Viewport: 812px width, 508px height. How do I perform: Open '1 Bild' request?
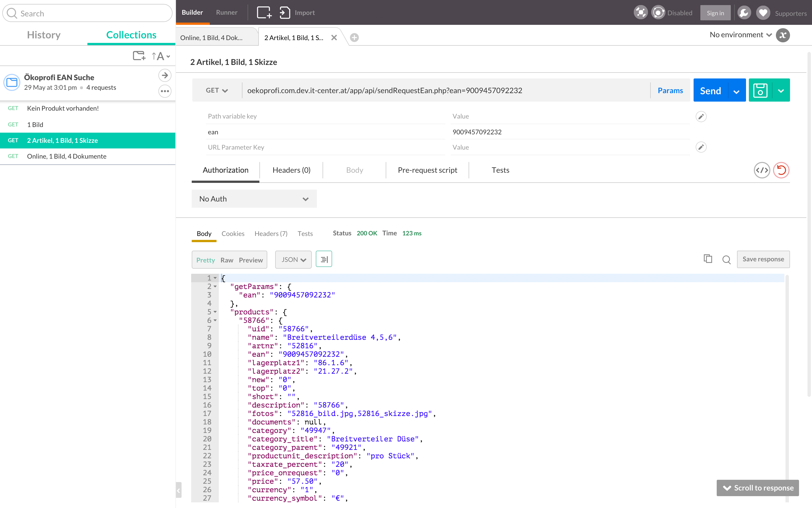(x=88, y=125)
